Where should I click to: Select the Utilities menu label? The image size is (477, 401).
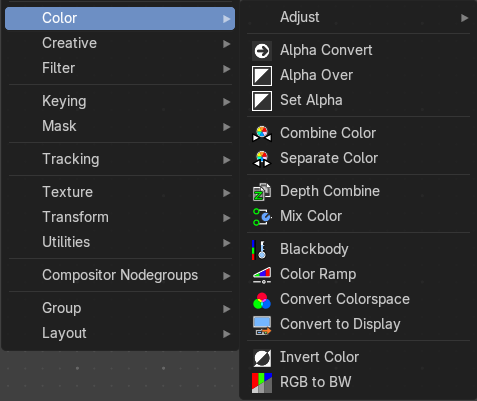[x=66, y=242]
